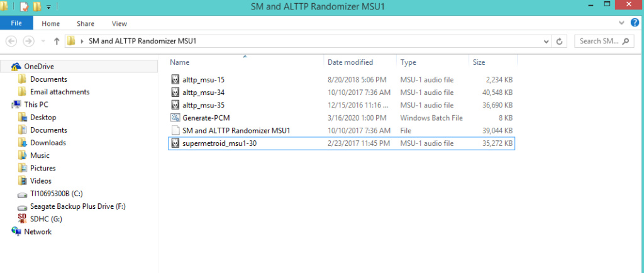Screen dimensions: 644x273
Task: Select the alttp_msu-15 file name
Action: [x=203, y=80]
